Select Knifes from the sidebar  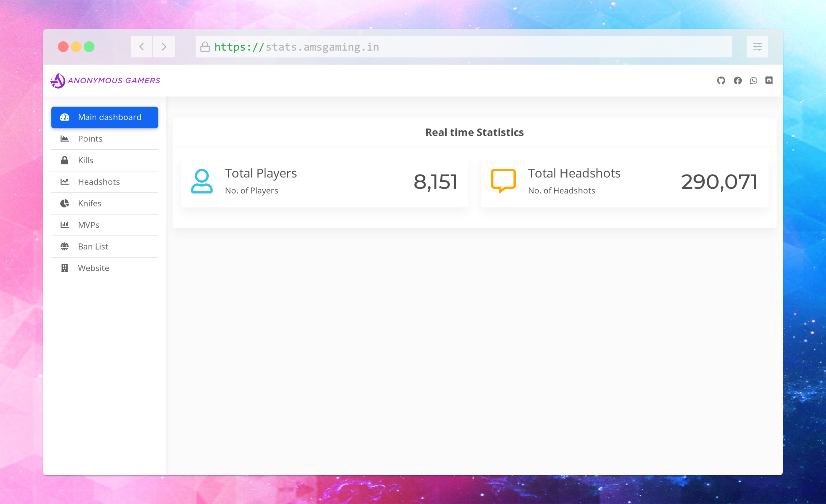point(90,204)
